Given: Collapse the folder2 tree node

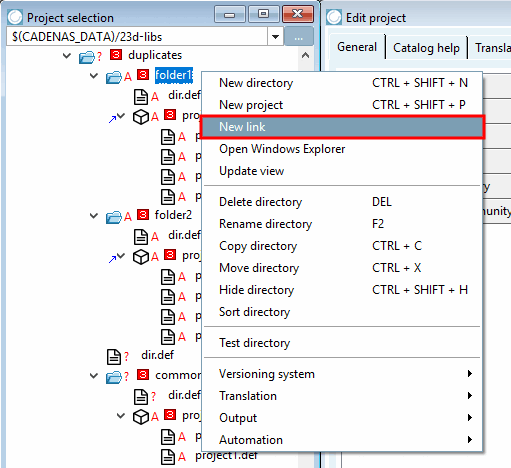Looking at the screenshot, I should 94,216.
